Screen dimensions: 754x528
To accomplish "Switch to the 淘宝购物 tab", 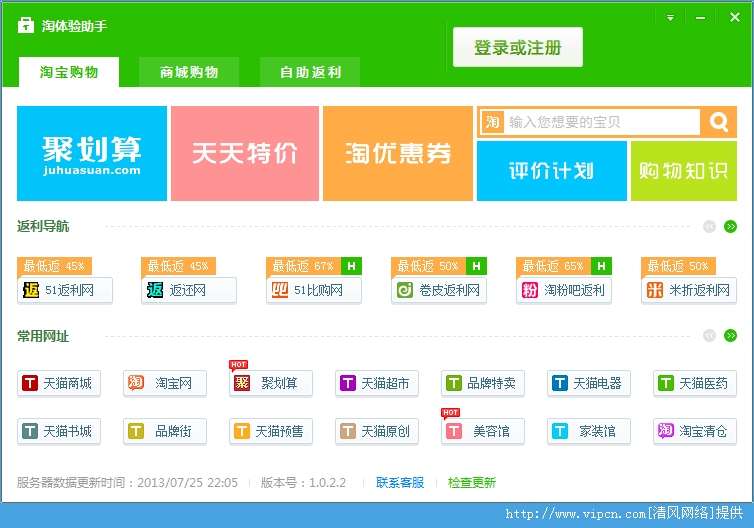I will point(69,72).
